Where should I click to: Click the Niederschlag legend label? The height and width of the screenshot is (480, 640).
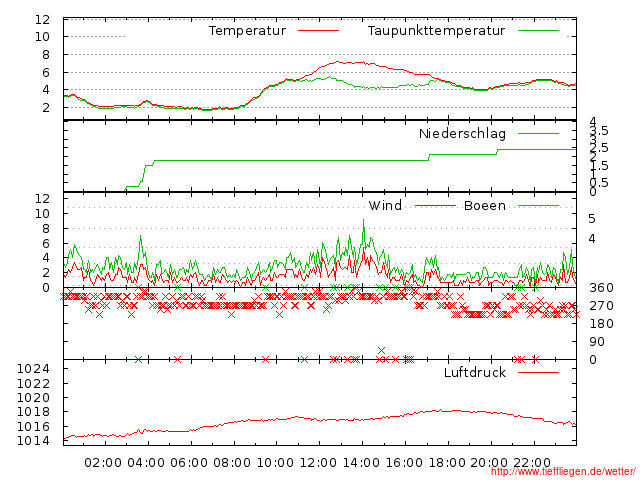(462, 133)
